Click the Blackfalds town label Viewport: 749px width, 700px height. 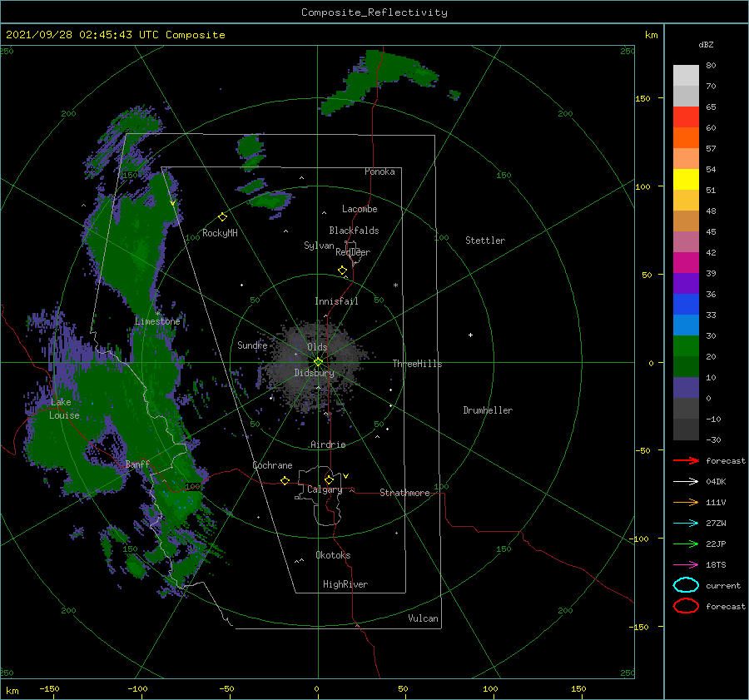(354, 231)
